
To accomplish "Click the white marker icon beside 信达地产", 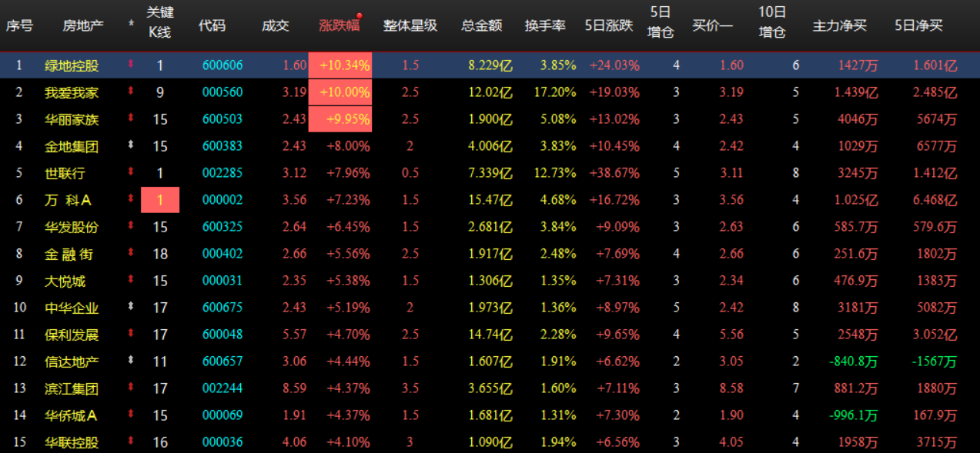I will [x=131, y=361].
